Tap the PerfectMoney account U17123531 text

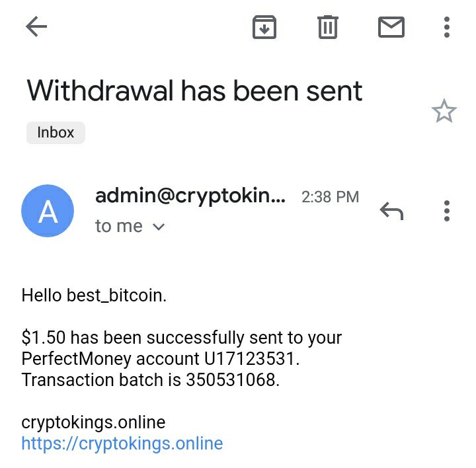tap(161, 359)
